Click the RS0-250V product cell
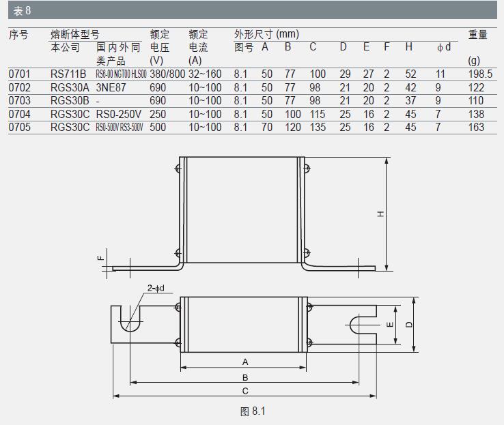Viewport: 504px width, 425px height. [119, 114]
